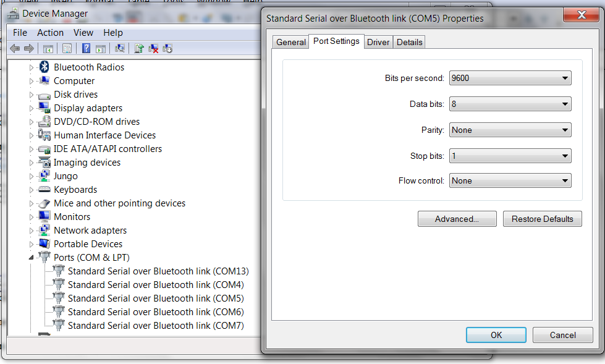Expand the Bluetooth Radios tree node

[x=32, y=67]
